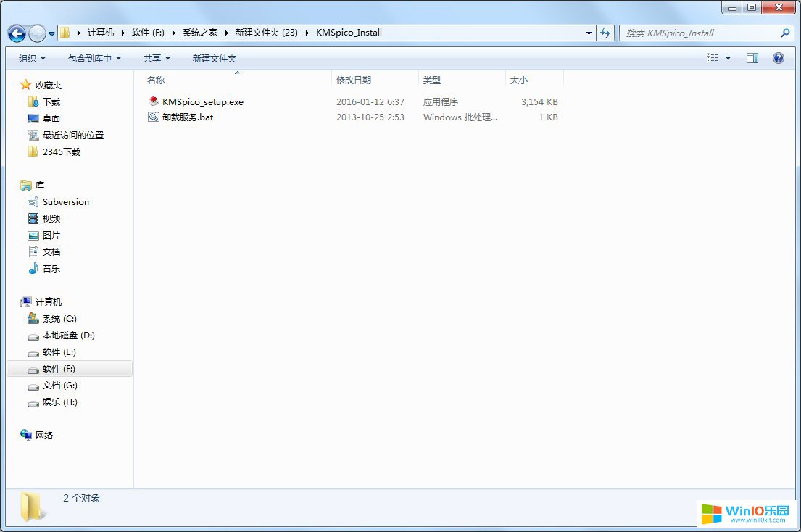Open the view options dropdown arrow
Screen dimensions: 801x532
(728, 58)
